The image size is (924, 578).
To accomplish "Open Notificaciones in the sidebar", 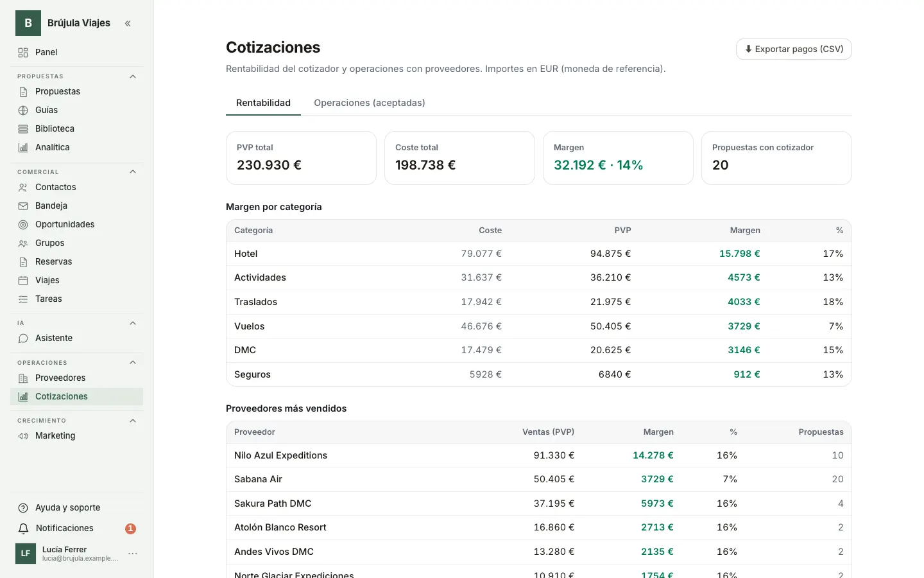I will click(x=77, y=529).
